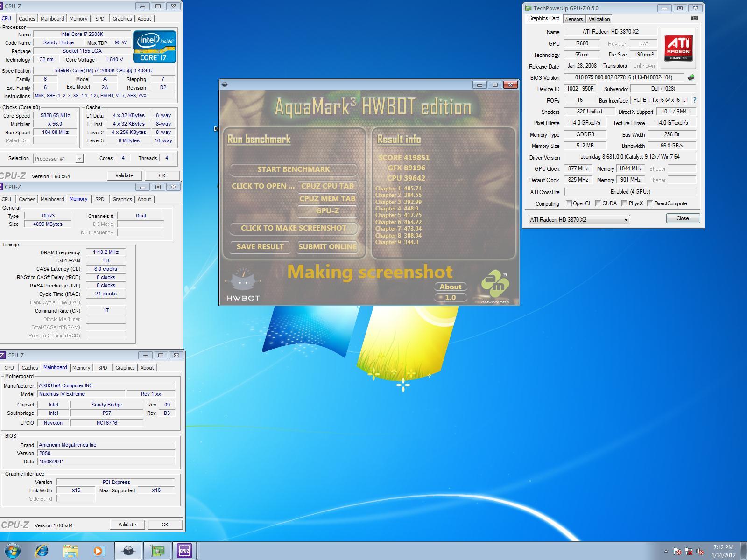Toggle the CUDA checkbox in GPU-Z
Screen dimensions: 747x560
coord(598,203)
